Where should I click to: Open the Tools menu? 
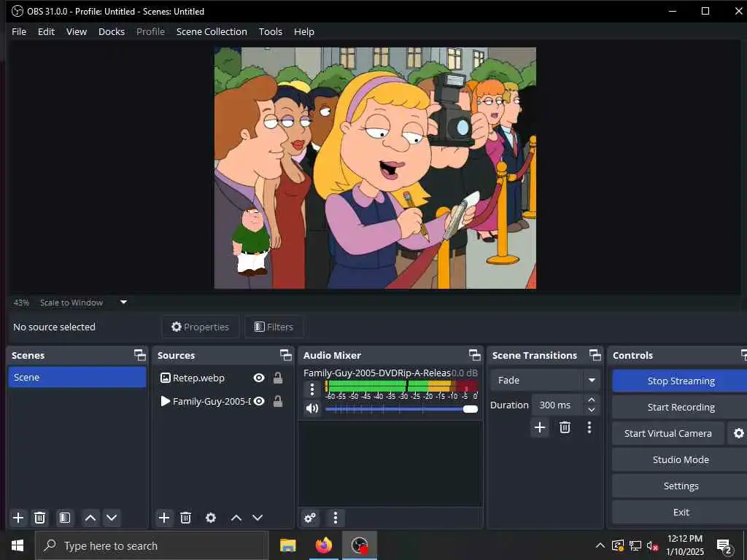coord(270,31)
